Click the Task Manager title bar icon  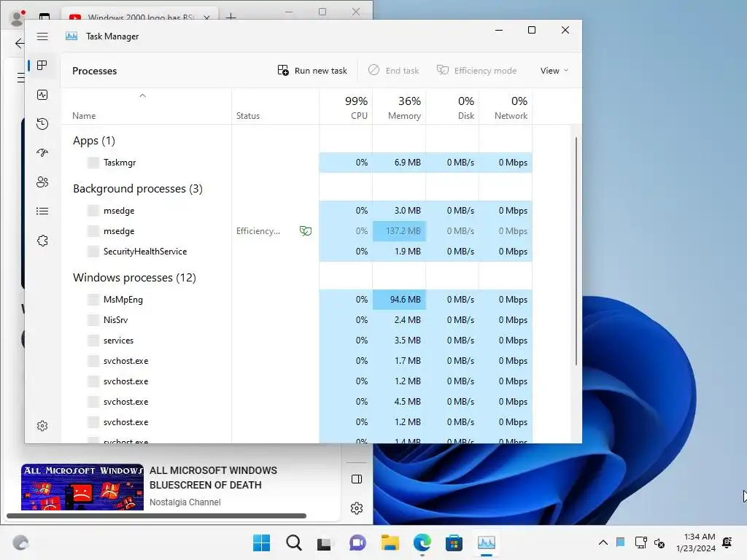[71, 36]
